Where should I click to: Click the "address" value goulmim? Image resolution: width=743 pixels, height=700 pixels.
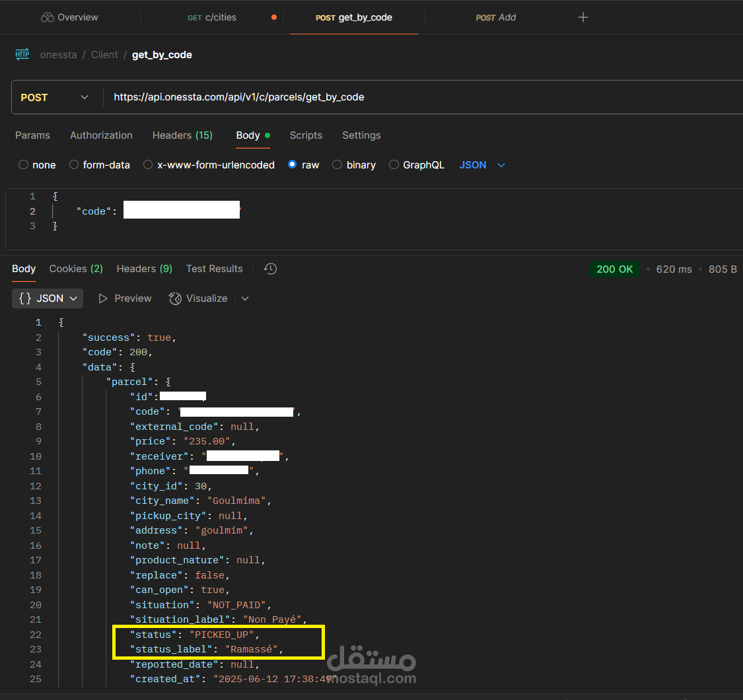click(x=222, y=530)
